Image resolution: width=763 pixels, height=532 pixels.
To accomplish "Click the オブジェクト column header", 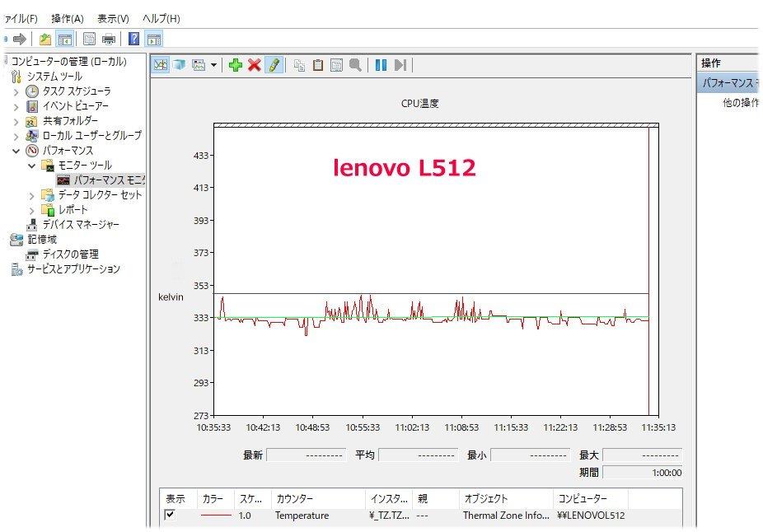I will click(506, 498).
